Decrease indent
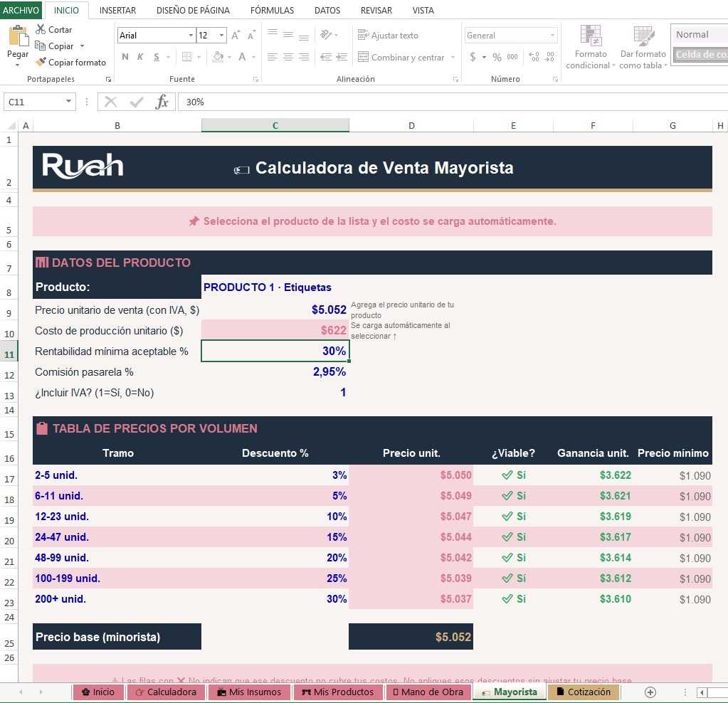The width and height of the screenshot is (728, 703). [327, 57]
